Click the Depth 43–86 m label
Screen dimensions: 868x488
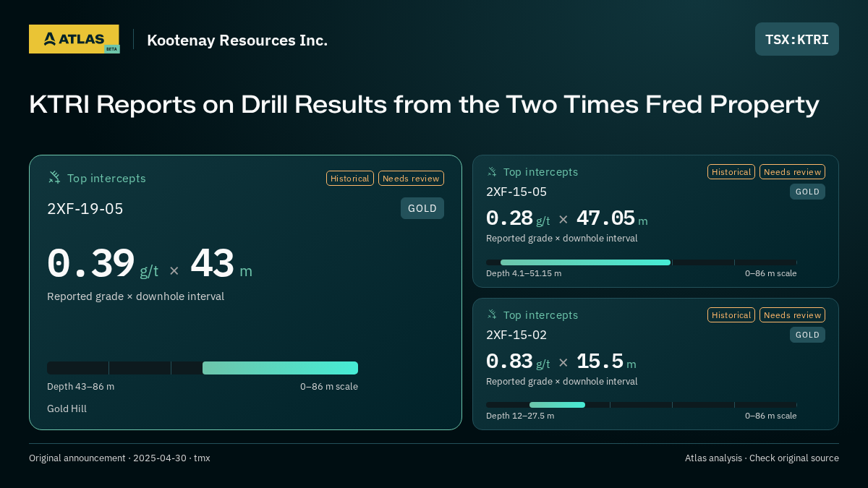tap(80, 387)
